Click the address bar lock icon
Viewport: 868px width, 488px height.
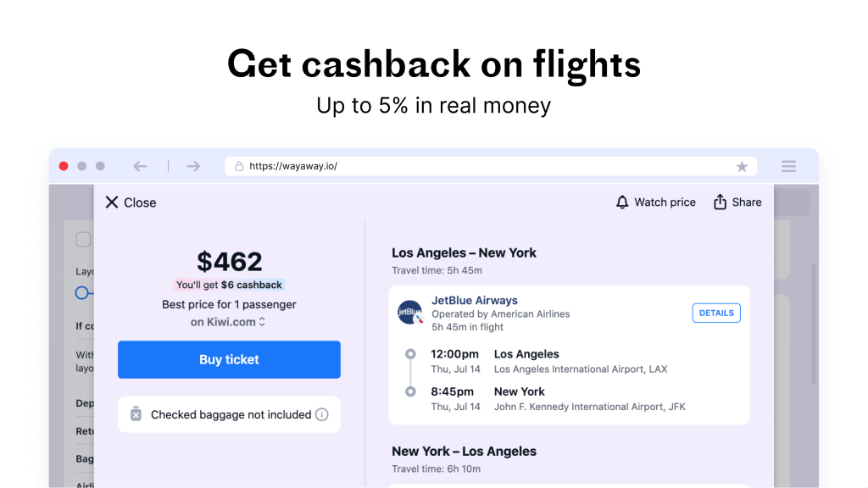pos(239,167)
